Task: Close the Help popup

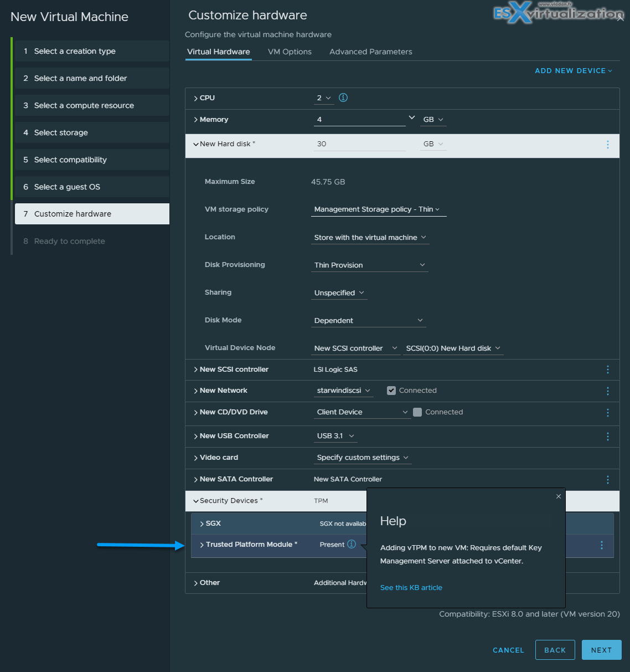Action: 559,496
